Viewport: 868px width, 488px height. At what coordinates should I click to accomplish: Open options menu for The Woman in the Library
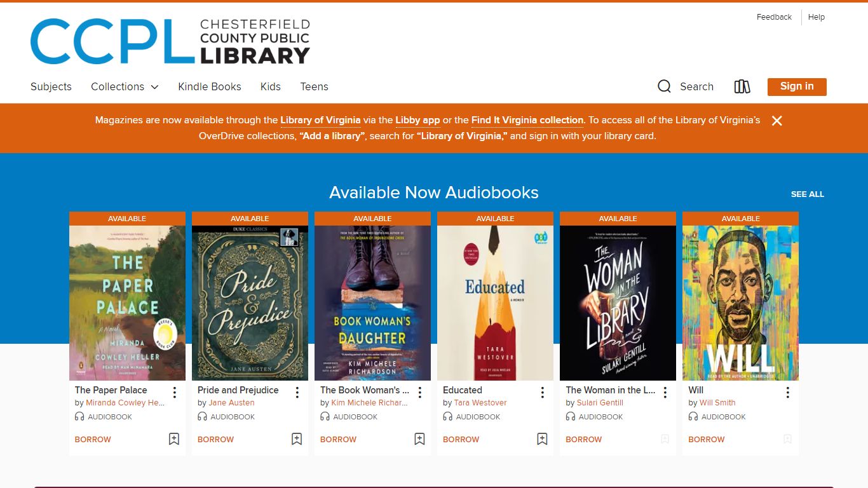(665, 393)
